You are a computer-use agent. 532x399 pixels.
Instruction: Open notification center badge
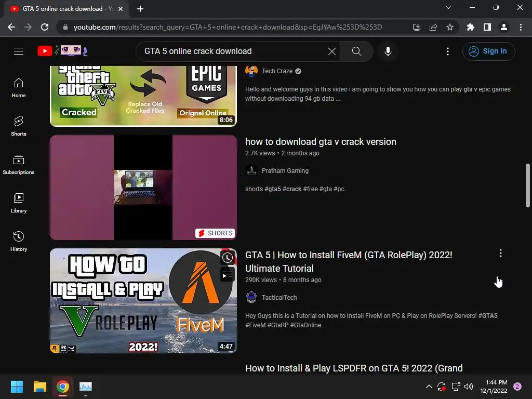point(517,387)
